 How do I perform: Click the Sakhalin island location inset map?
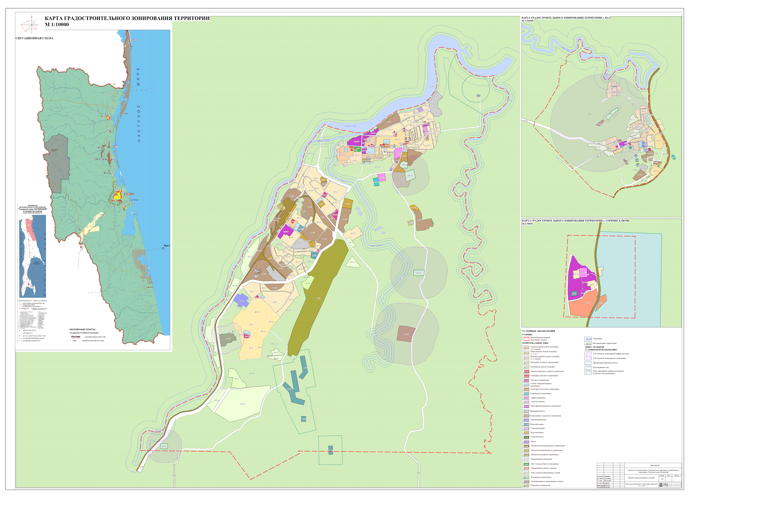click(33, 256)
